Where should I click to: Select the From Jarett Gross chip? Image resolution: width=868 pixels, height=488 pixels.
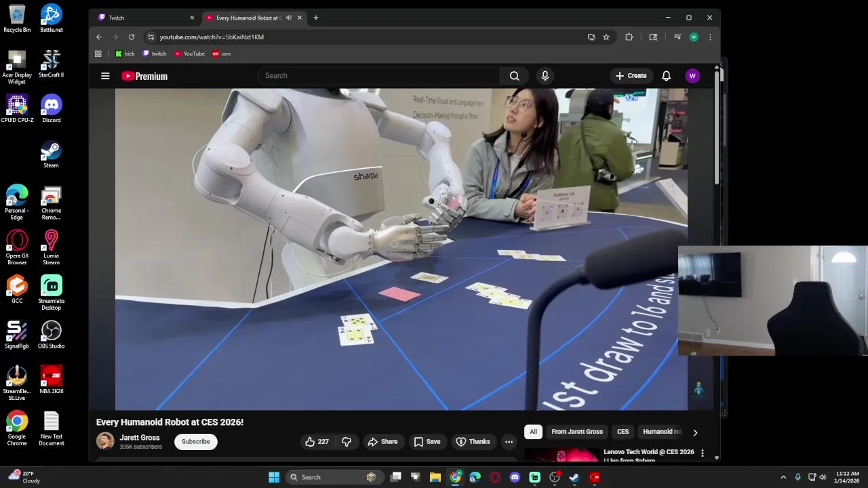pyautogui.click(x=577, y=432)
